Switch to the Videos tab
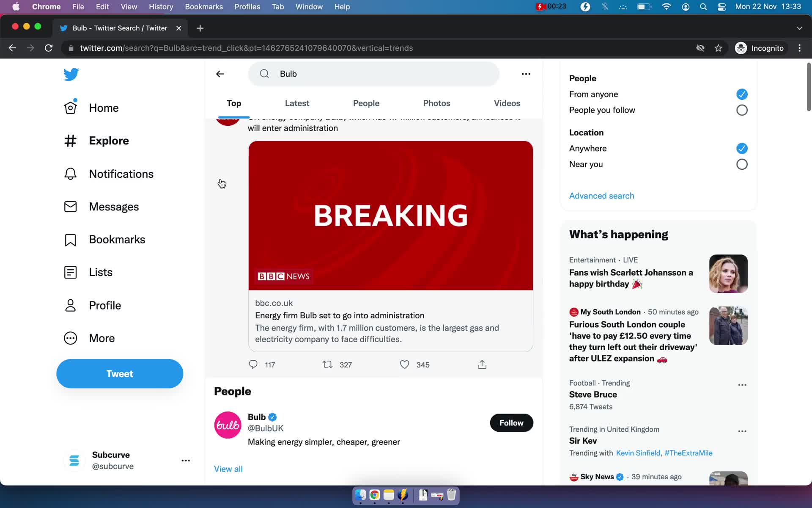 [507, 103]
